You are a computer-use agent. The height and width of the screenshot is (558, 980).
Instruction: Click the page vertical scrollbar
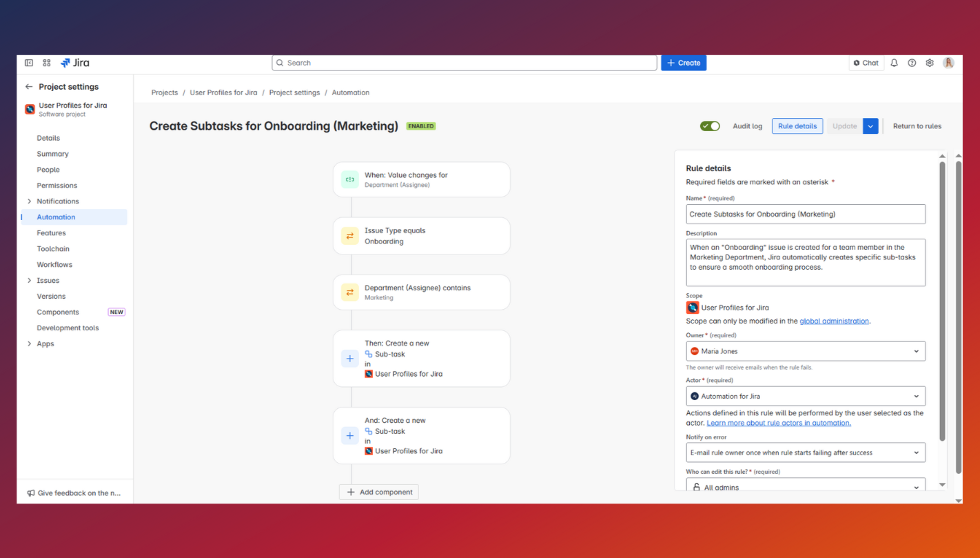coord(958,317)
